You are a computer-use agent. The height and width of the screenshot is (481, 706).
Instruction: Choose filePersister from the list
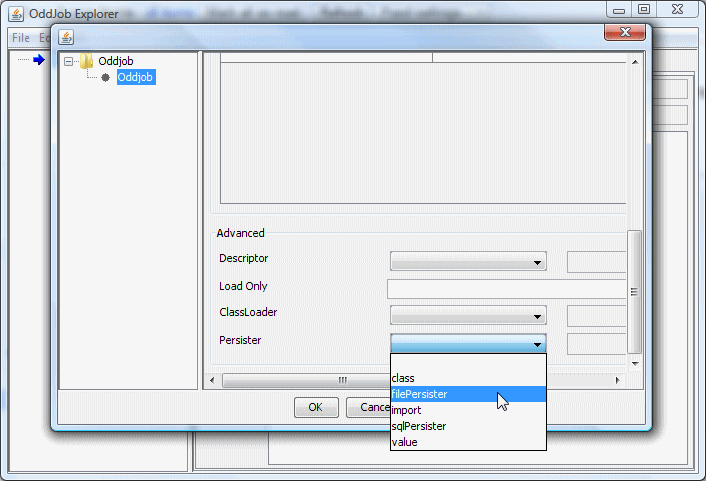tap(420, 394)
